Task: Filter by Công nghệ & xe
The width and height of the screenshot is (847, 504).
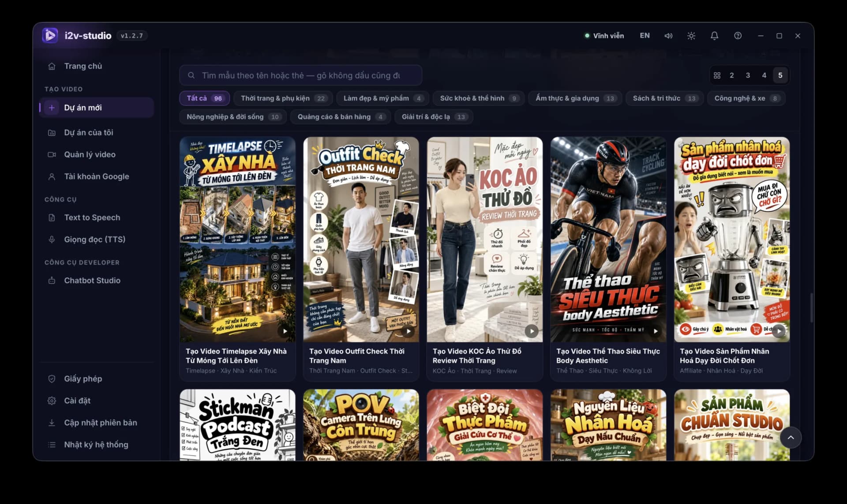Action: (746, 98)
